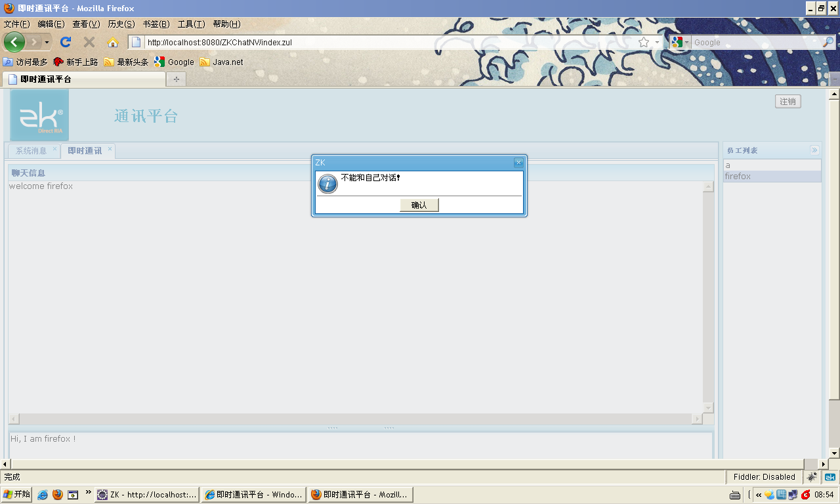Click the page identity icon in address bar
Image resolution: width=840 pixels, height=504 pixels.
[x=136, y=42]
